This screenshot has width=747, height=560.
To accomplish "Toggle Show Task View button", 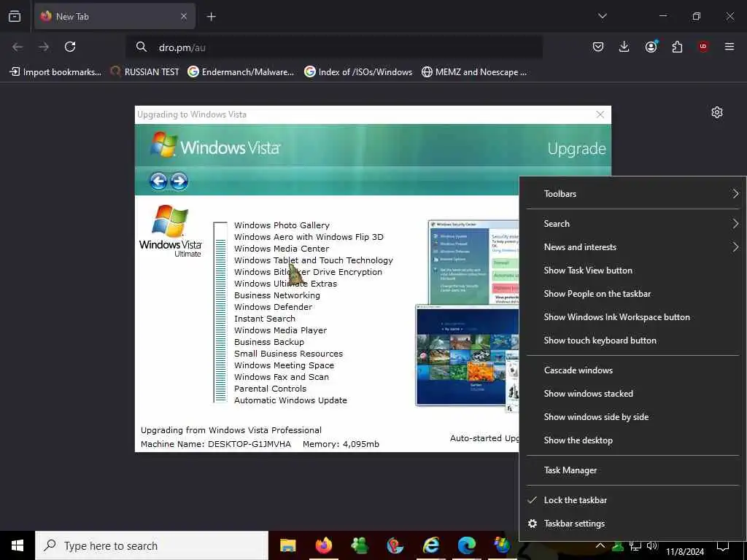I will (632, 271).
